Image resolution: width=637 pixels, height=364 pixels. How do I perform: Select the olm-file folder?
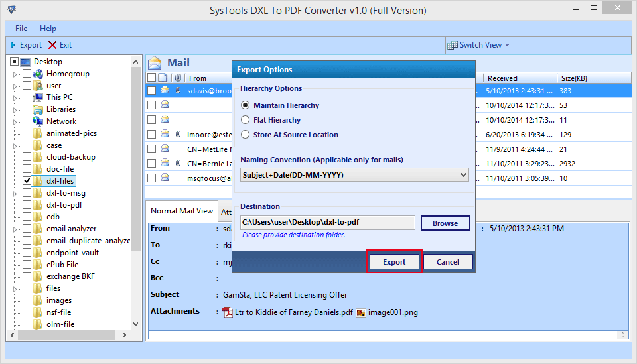(x=60, y=324)
